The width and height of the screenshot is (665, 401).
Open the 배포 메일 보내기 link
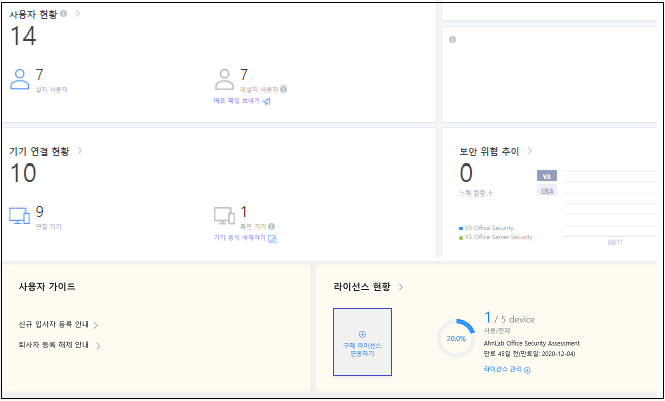coord(242,101)
